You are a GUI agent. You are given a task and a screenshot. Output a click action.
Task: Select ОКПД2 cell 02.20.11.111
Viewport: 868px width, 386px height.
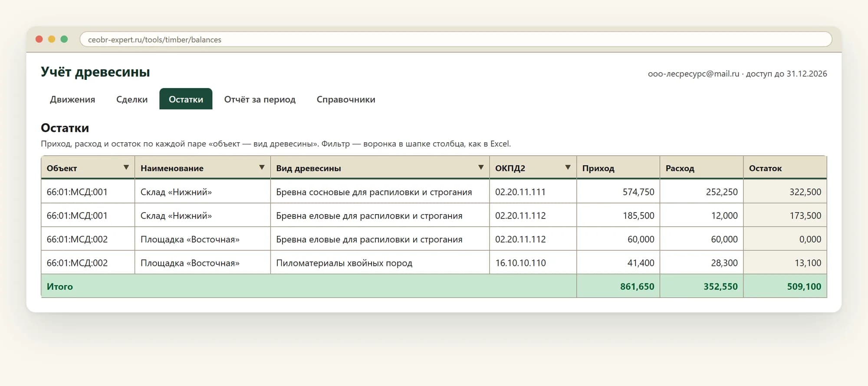533,192
